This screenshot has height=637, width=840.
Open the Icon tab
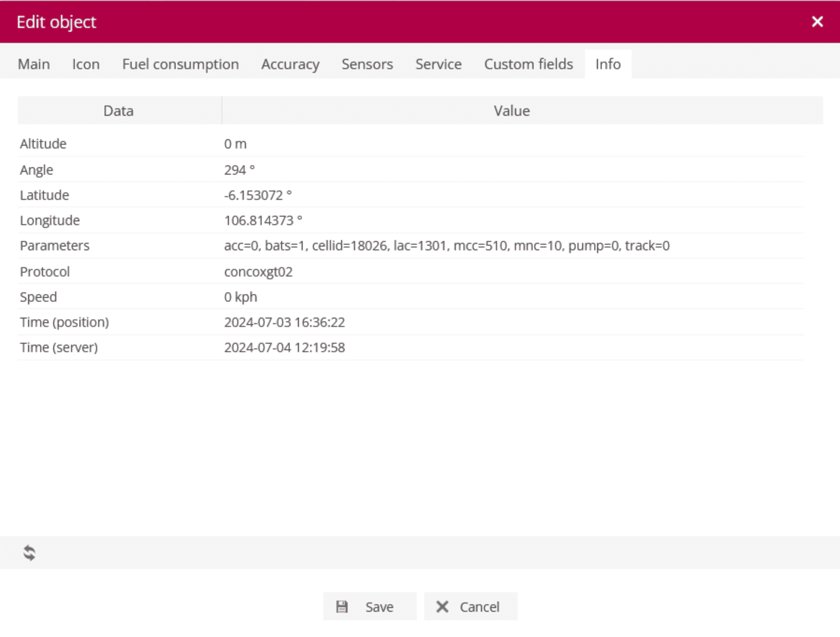pos(86,64)
